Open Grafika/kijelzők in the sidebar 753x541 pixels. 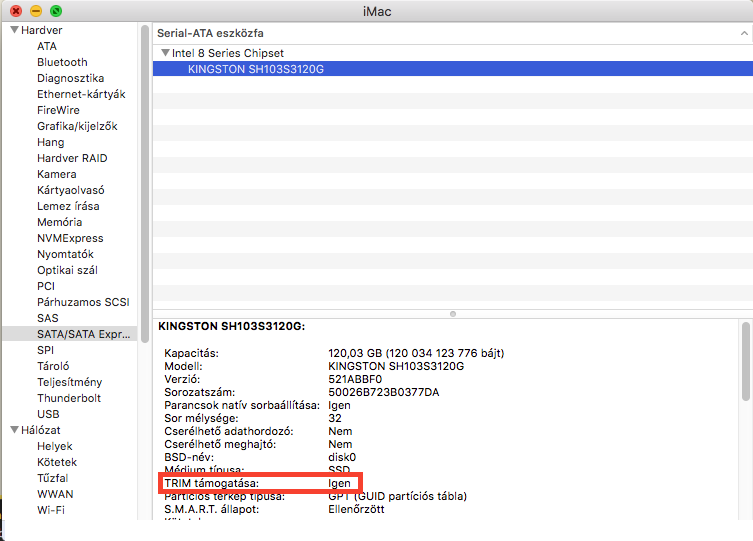point(77,126)
